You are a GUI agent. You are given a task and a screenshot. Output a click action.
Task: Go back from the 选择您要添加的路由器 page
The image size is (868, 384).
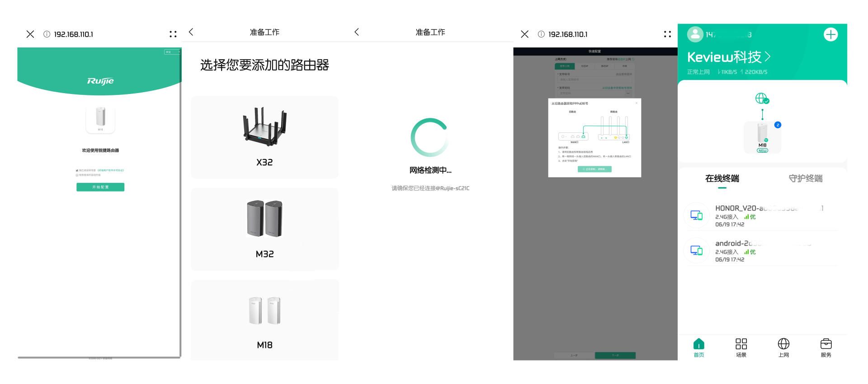pyautogui.click(x=191, y=32)
